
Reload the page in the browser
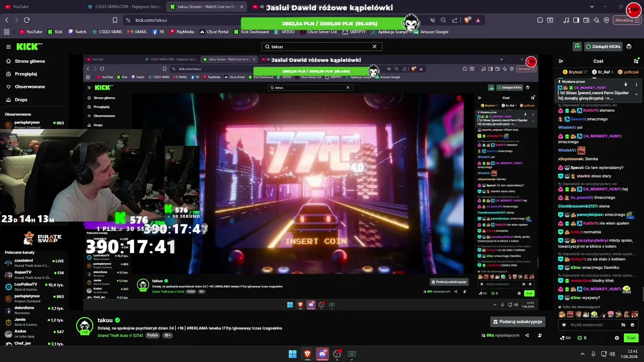tap(27, 20)
